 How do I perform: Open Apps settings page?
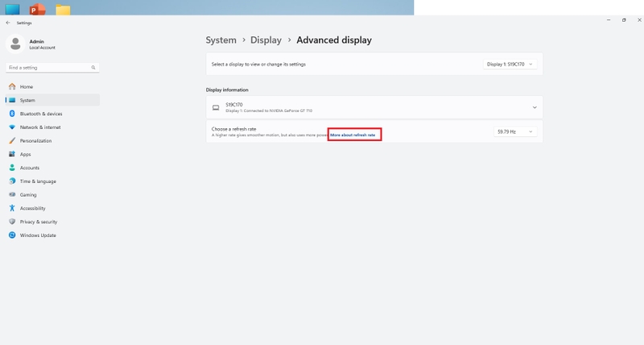52,154
